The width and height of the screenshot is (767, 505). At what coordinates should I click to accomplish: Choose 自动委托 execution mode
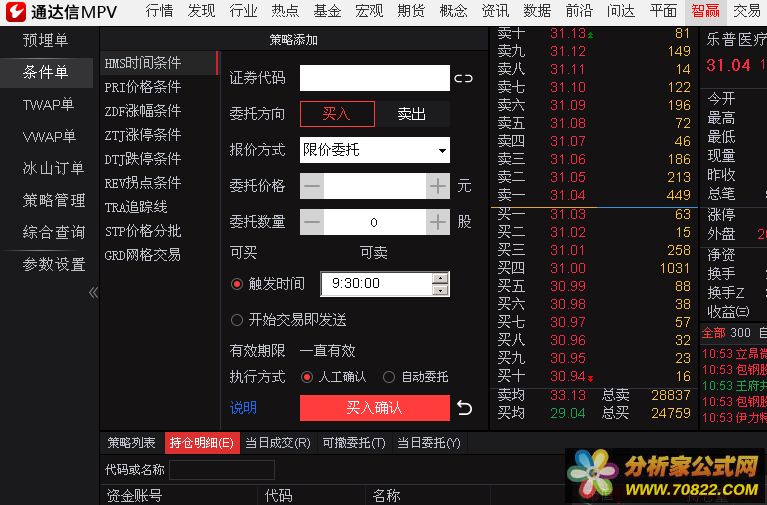(389, 377)
